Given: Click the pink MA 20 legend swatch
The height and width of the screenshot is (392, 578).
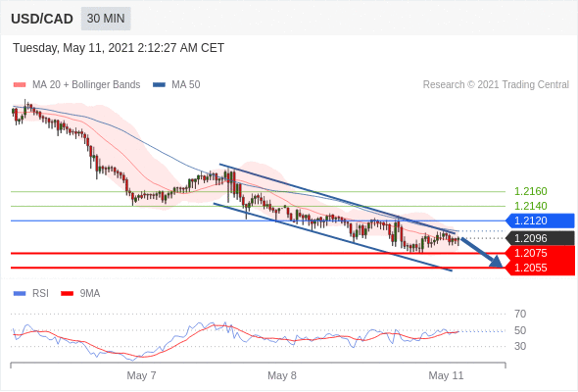Looking at the screenshot, I should pyautogui.click(x=20, y=85).
